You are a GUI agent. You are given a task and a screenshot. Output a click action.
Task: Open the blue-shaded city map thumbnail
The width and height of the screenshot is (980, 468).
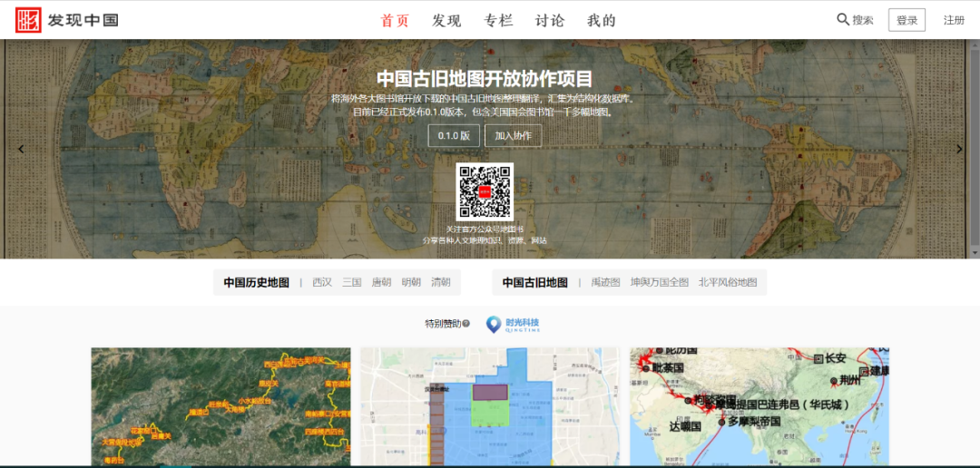tap(490, 406)
